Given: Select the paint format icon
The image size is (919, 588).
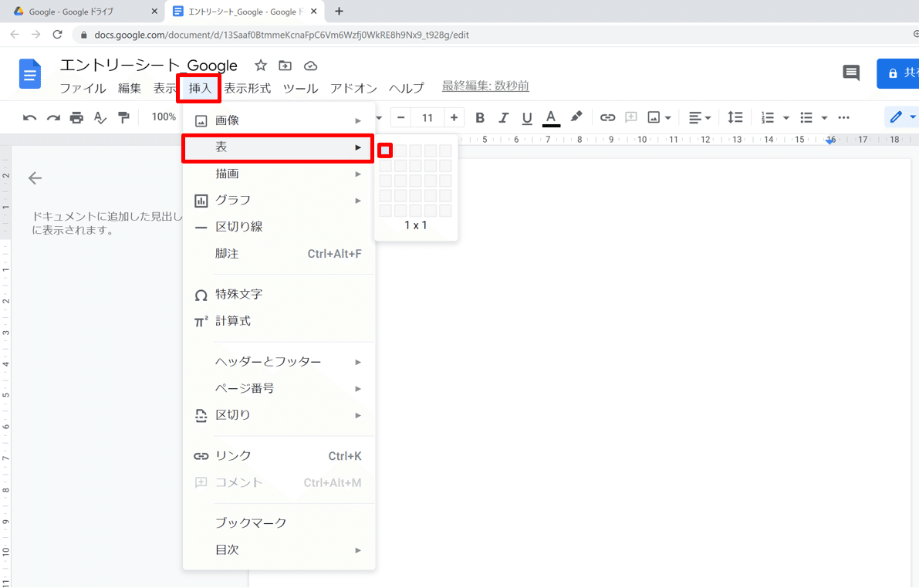Looking at the screenshot, I should coord(122,117).
